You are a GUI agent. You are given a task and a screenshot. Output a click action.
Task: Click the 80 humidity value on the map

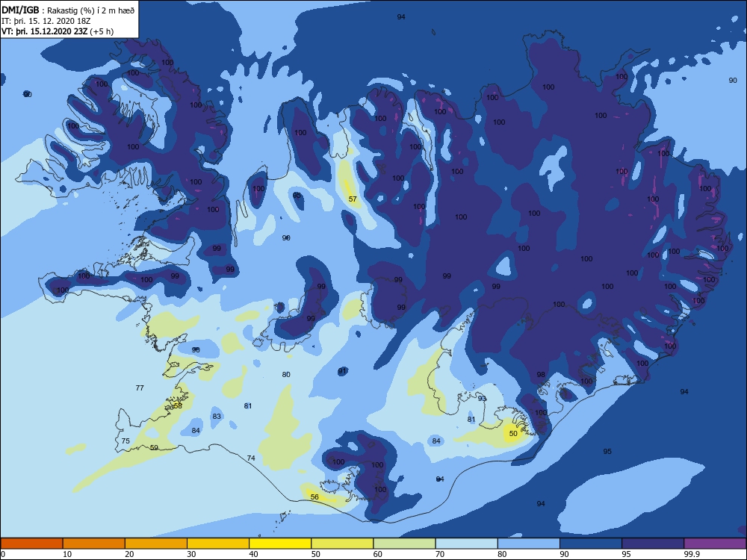pos(286,374)
